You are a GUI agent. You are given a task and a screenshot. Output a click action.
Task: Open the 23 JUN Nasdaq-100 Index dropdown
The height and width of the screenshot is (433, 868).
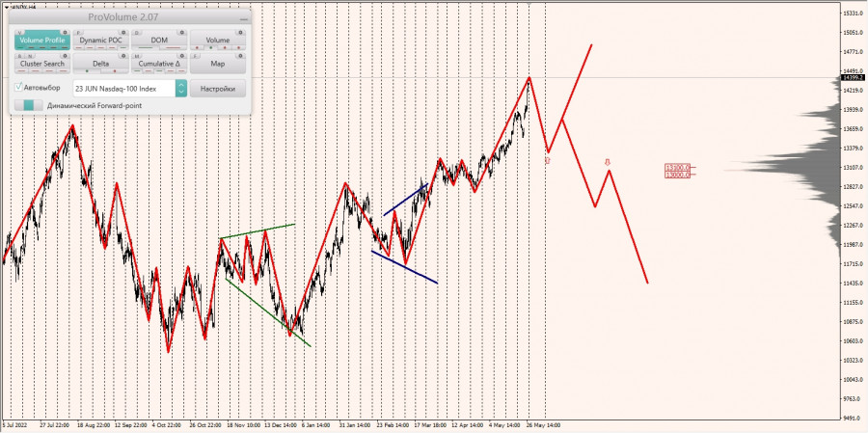coord(124,89)
